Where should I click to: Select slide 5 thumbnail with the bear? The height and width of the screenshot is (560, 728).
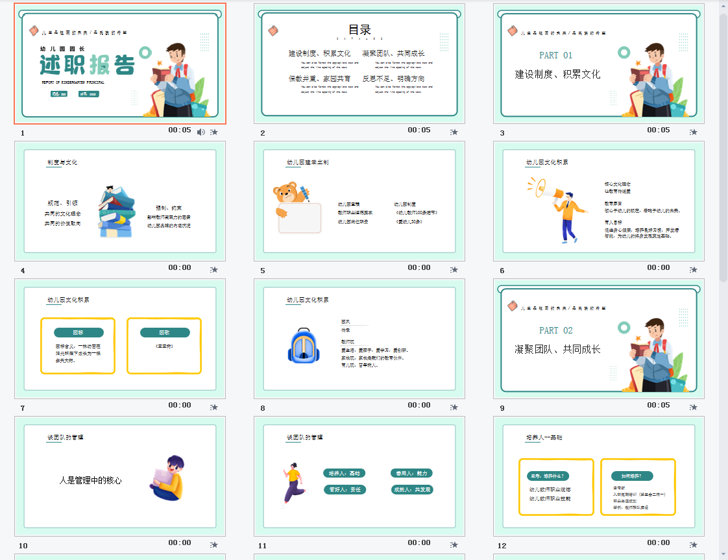point(359,201)
